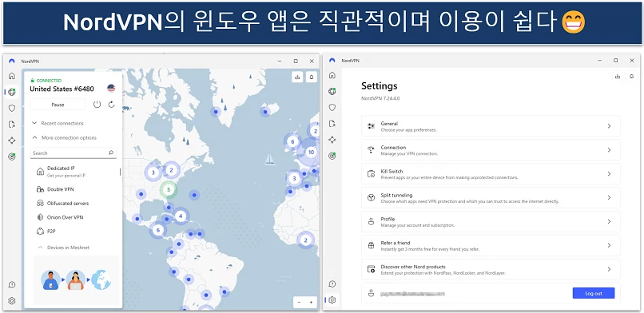Open Home icon in Settings window sidebar
This screenshot has width=644, height=313.
point(332,76)
